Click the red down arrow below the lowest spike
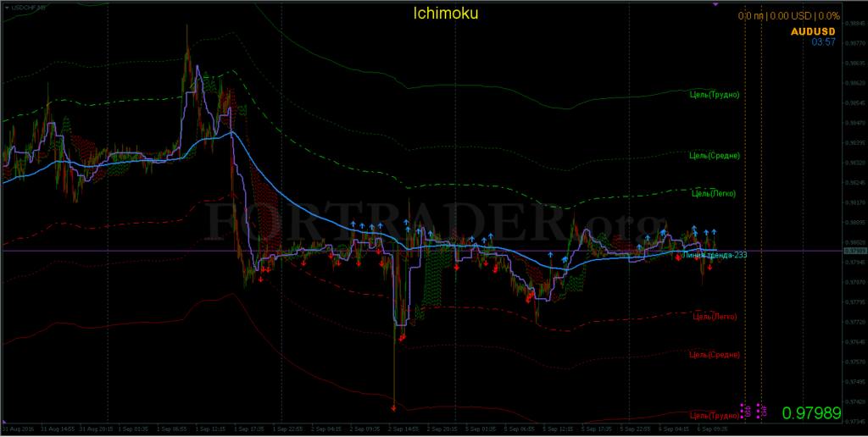The width and height of the screenshot is (868, 437). pos(393,407)
